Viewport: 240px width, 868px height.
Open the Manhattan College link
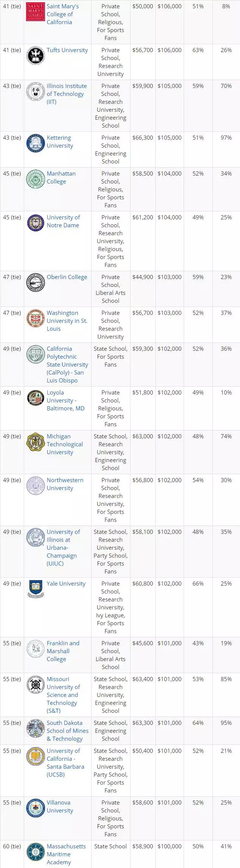coord(61,177)
